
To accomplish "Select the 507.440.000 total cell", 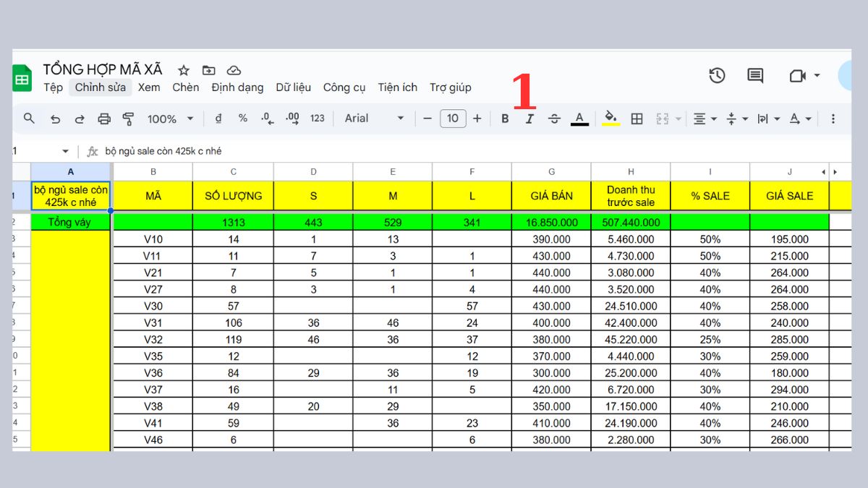I will (x=631, y=223).
